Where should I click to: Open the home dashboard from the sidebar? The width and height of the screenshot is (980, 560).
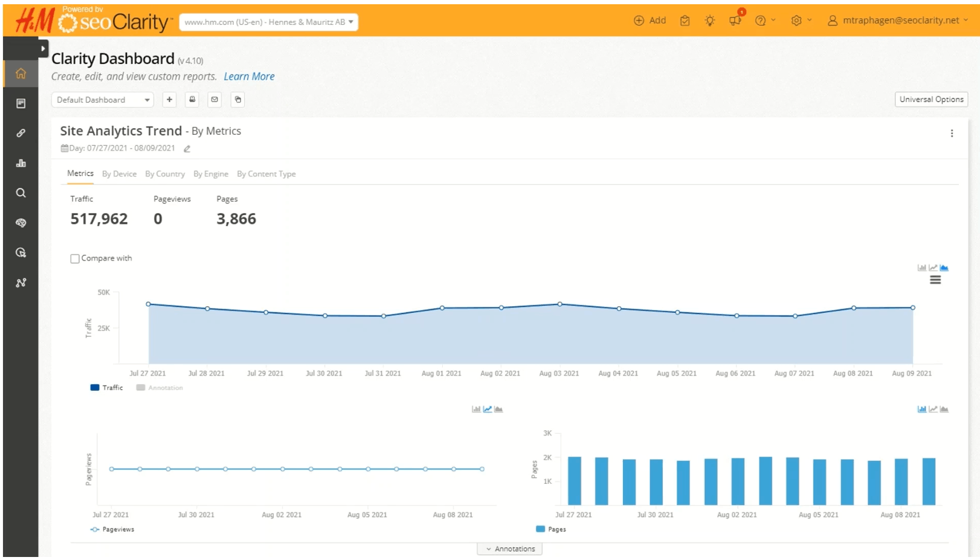(21, 74)
